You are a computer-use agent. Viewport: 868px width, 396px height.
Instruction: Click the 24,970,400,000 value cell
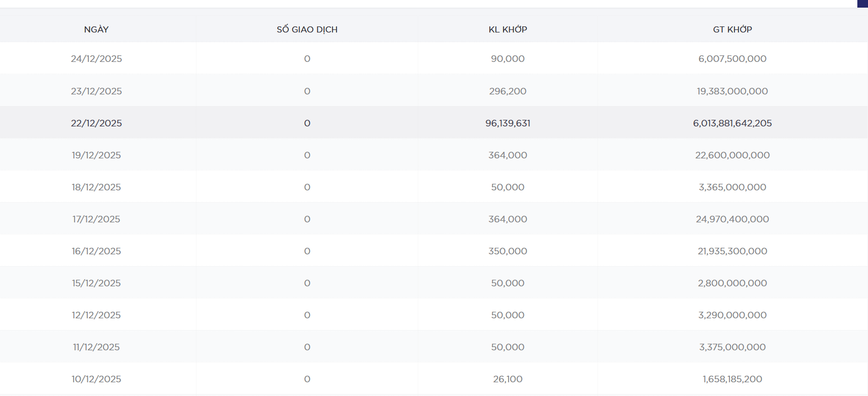[732, 219]
